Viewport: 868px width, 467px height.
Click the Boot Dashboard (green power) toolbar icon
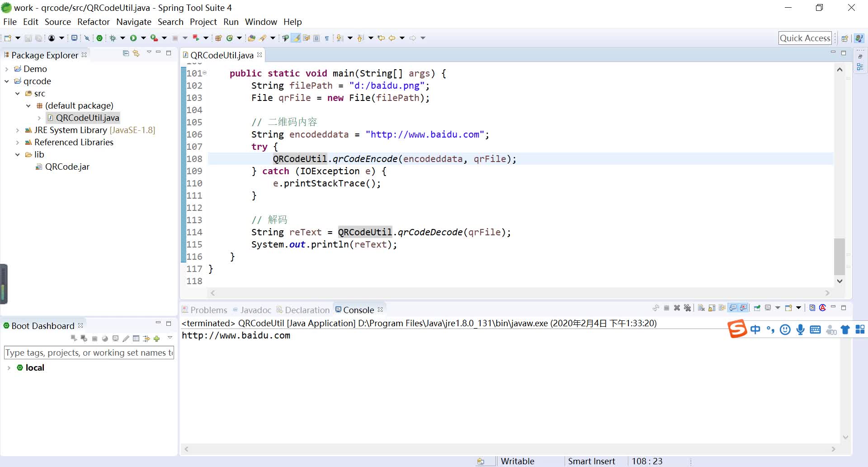tap(99, 38)
